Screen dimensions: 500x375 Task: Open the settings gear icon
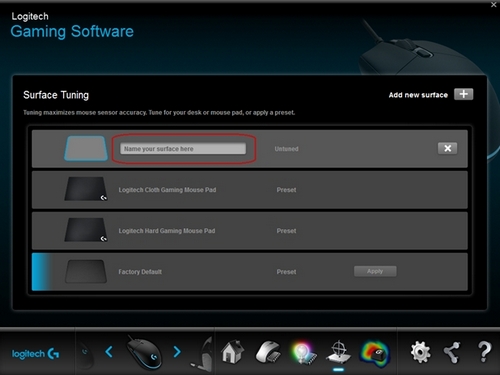tap(420, 352)
